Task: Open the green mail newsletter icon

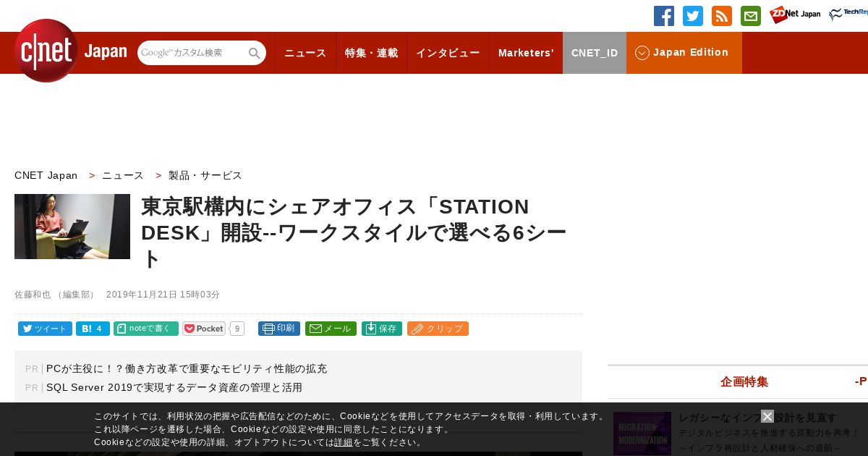Action: tap(751, 16)
